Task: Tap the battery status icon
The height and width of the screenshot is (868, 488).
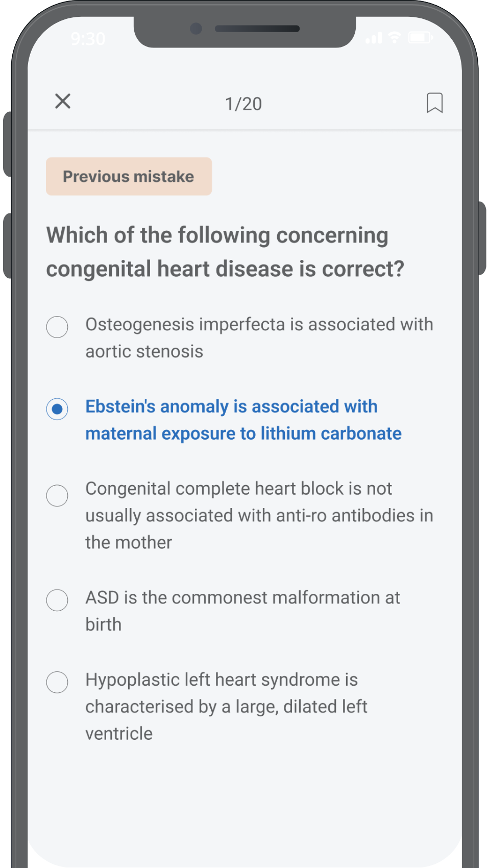Action: [420, 37]
